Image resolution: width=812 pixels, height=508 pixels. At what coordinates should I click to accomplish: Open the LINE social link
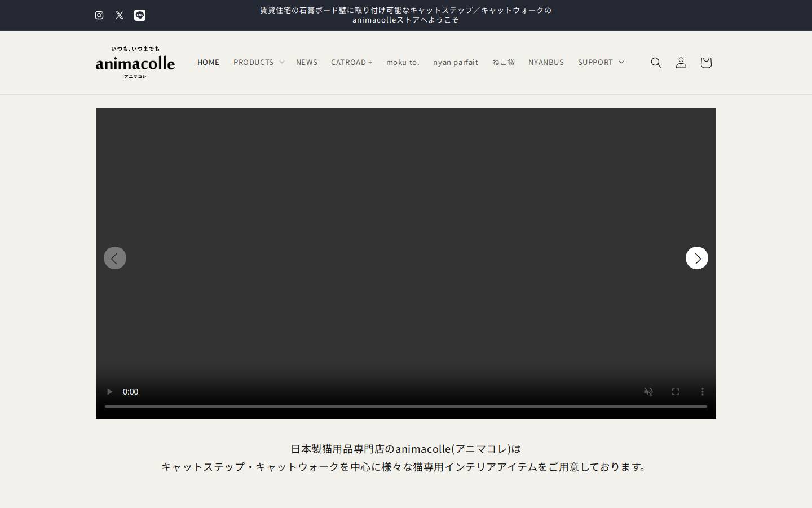140,15
